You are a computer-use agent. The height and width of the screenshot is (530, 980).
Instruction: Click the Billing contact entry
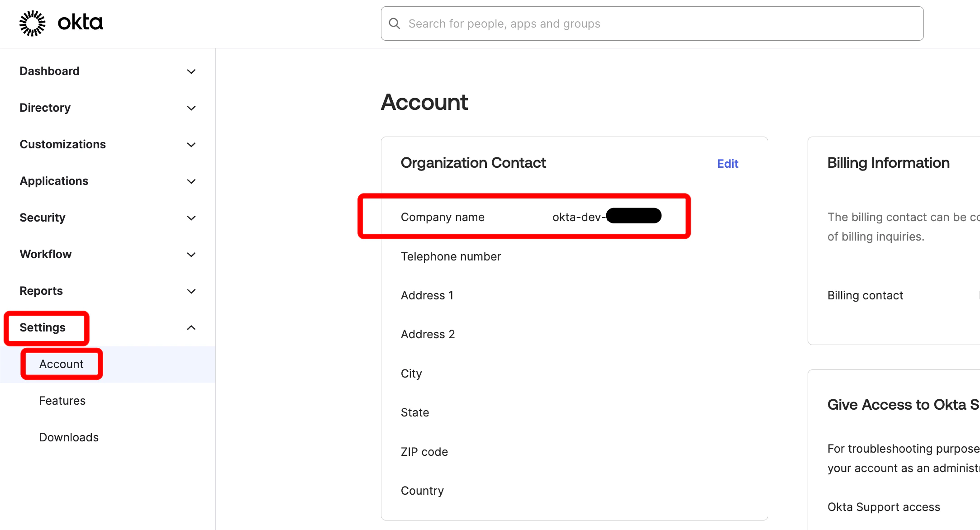[x=865, y=295]
